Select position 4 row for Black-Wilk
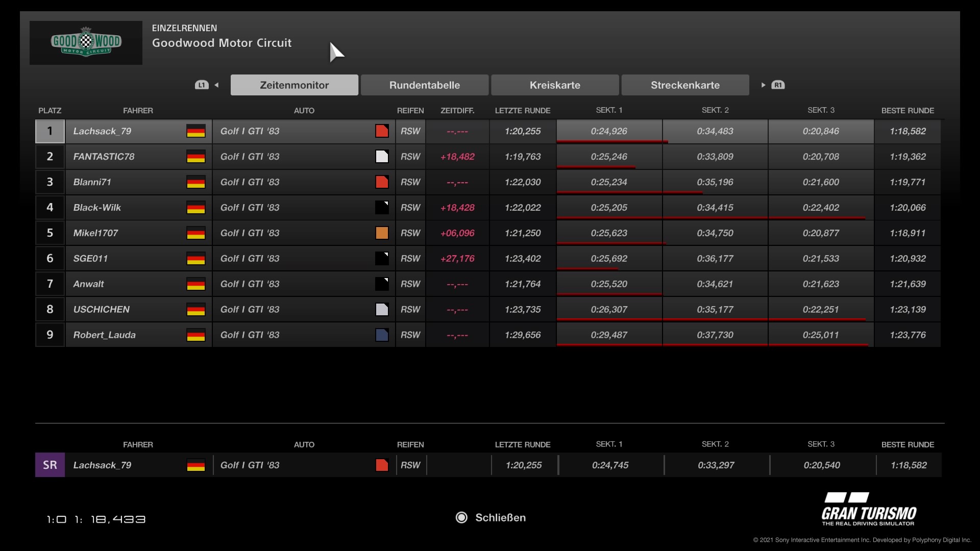 [x=97, y=208]
